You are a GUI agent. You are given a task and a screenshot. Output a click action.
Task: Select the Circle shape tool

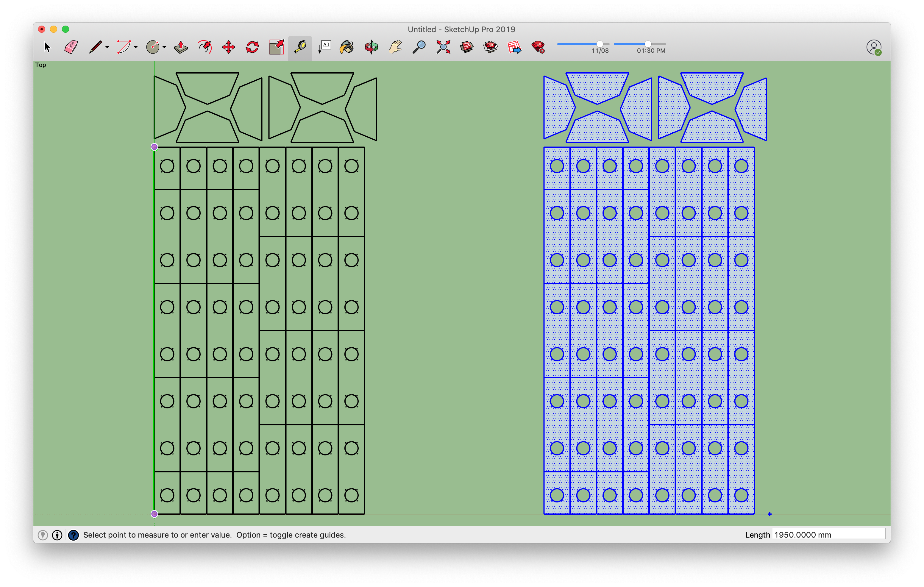pyautogui.click(x=152, y=47)
